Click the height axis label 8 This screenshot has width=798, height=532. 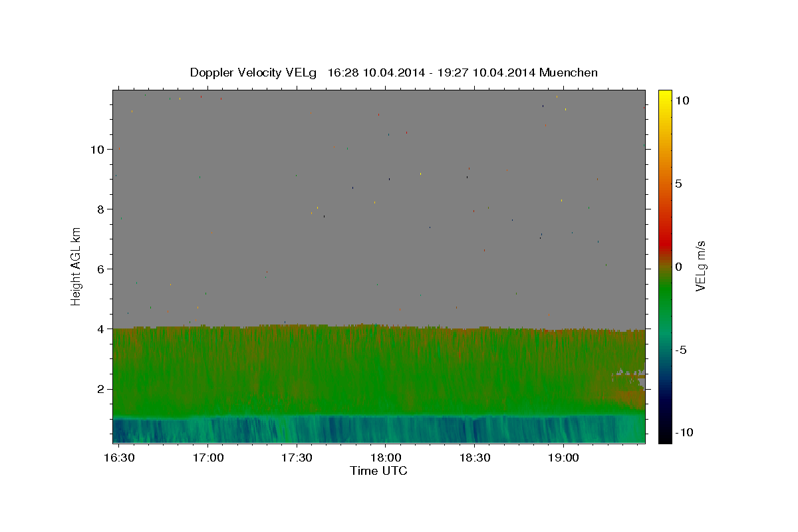[x=101, y=209]
